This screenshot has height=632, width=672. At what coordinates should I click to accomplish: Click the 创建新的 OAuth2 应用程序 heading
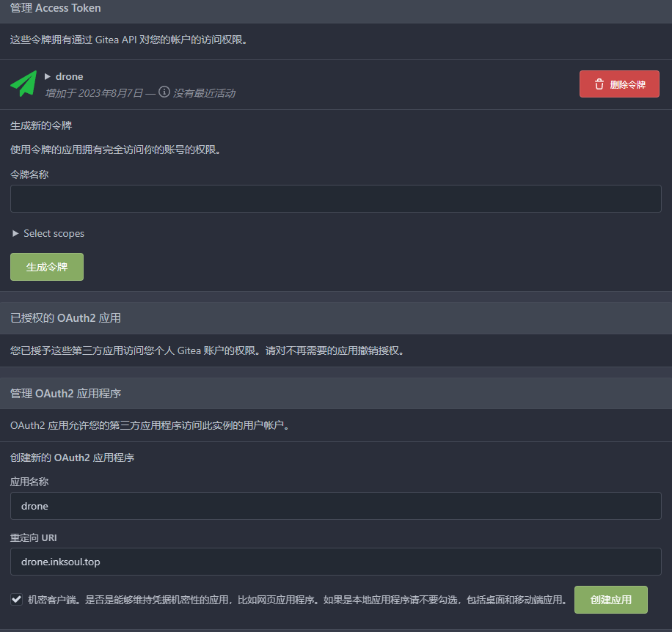tap(72, 458)
